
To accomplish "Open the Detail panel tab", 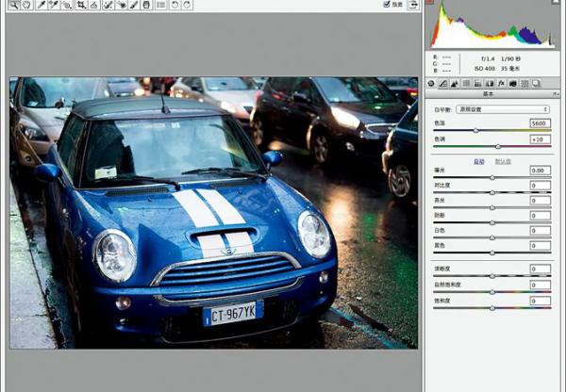I will 455,83.
